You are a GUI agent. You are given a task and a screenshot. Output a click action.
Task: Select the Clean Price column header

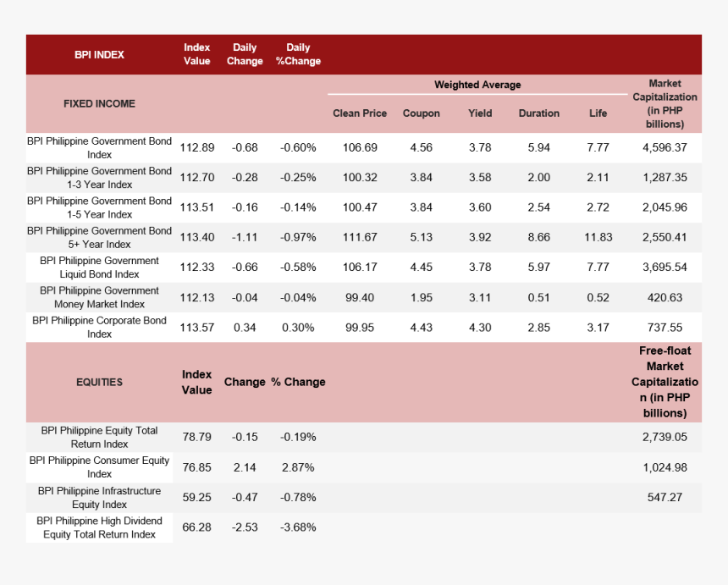coord(360,113)
